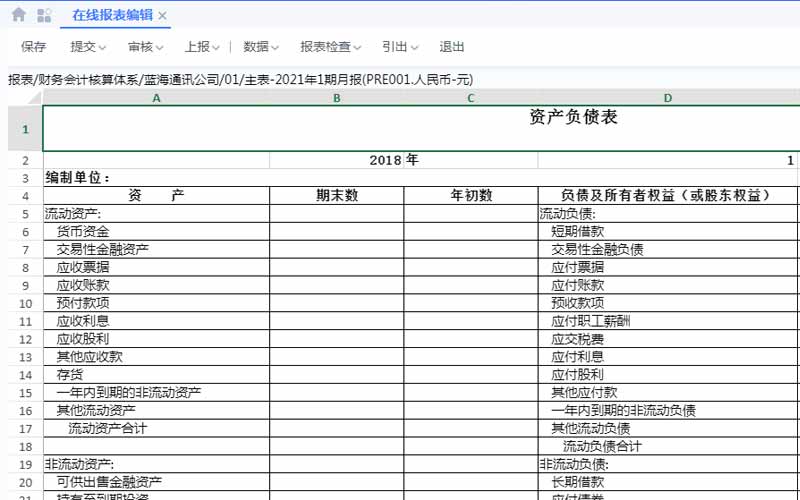This screenshot has width=800, height=500.
Task: Expand the 引出 export dropdown
Action: [x=400, y=46]
